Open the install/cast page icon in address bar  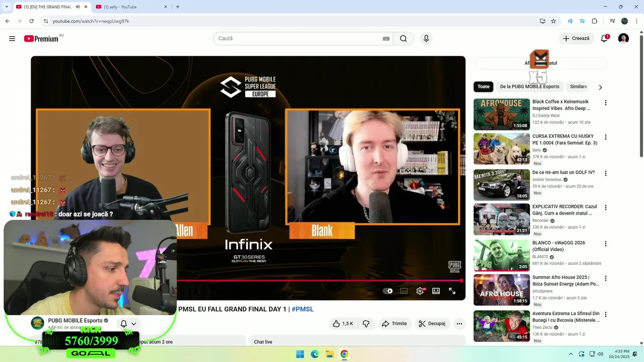(x=542, y=21)
